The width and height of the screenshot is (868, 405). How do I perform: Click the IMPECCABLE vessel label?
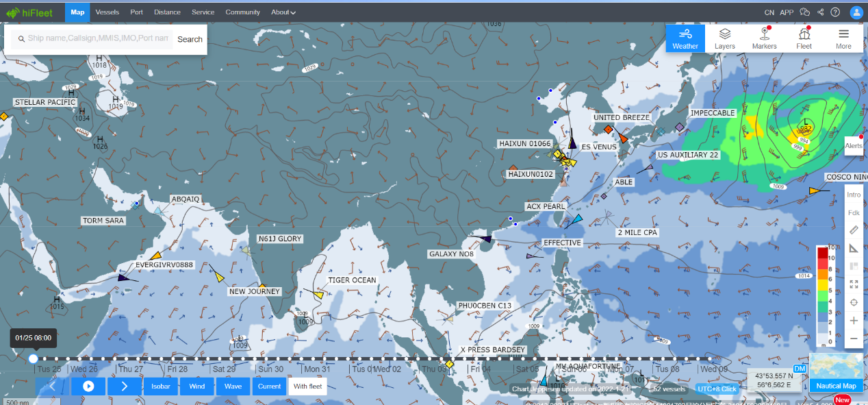[713, 113]
